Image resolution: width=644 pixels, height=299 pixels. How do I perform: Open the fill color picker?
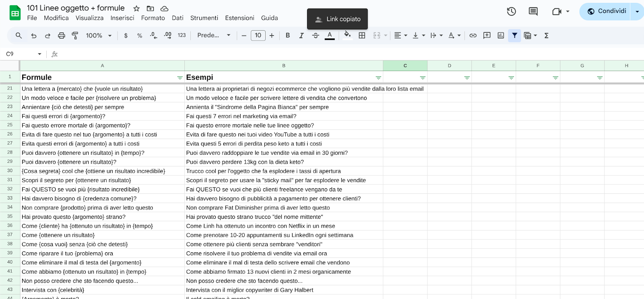pyautogui.click(x=348, y=35)
